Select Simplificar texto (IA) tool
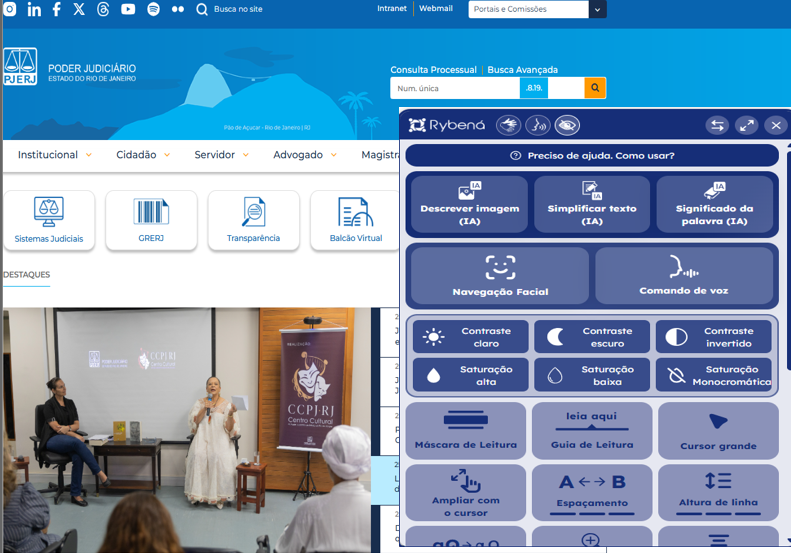The height and width of the screenshot is (553, 791). click(592, 204)
